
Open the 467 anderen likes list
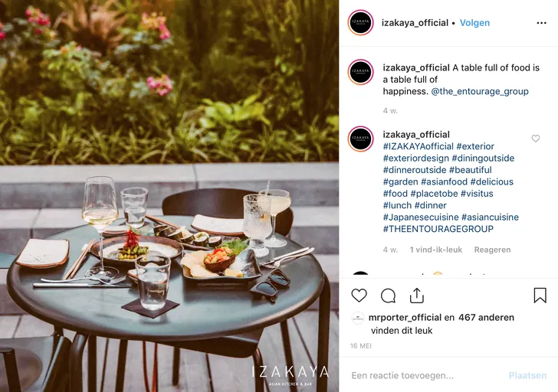(486, 318)
